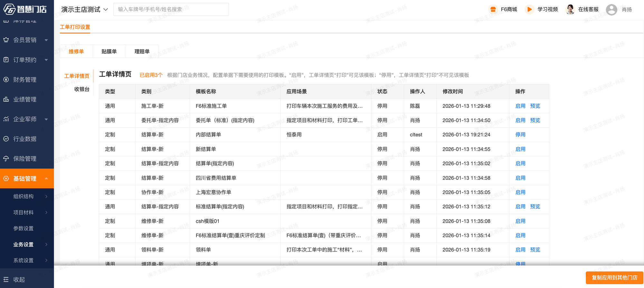Open 学习视频 play icon

point(529,9)
